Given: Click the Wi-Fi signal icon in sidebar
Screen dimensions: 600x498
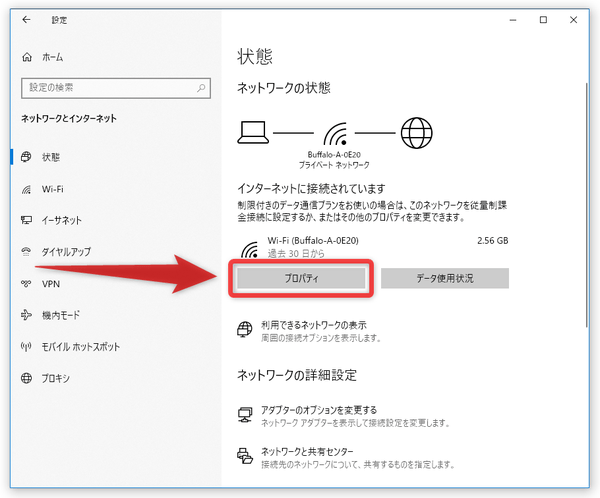Looking at the screenshot, I should (x=26, y=189).
